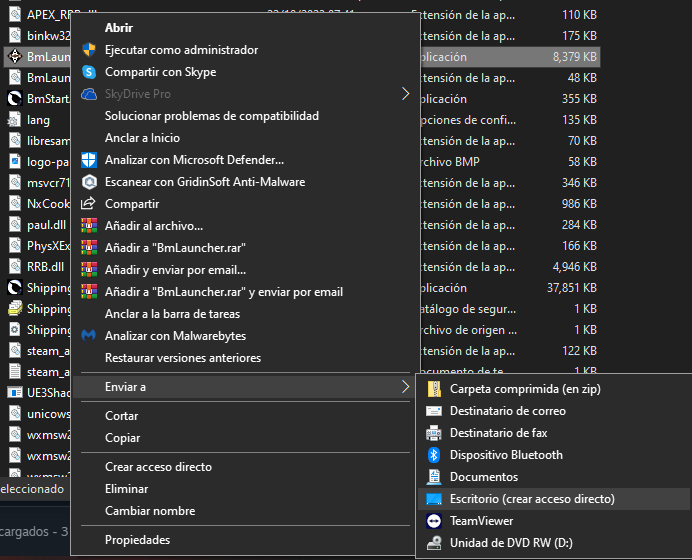Choose Copiar from context menu
This screenshot has height=560, width=692.
pyautogui.click(x=123, y=438)
